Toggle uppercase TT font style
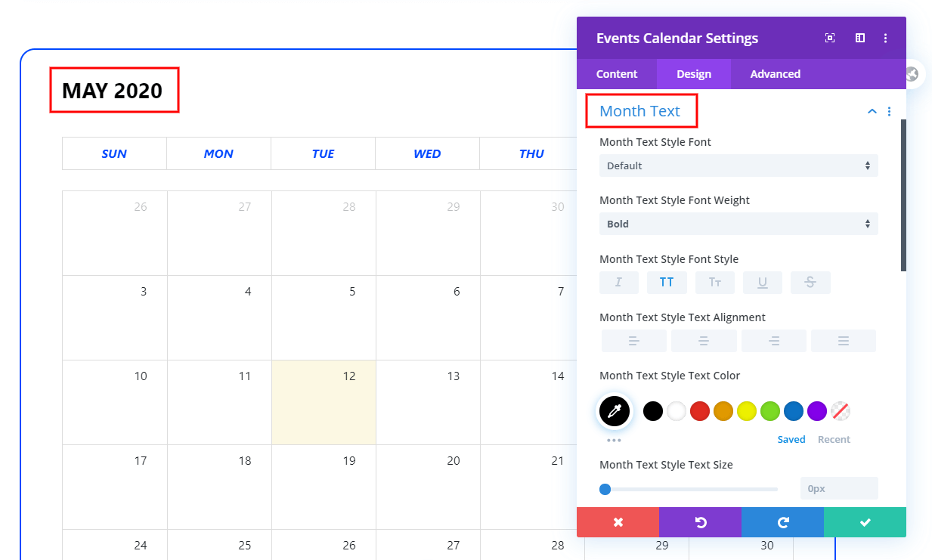Image resolution: width=932 pixels, height=560 pixels. click(667, 282)
